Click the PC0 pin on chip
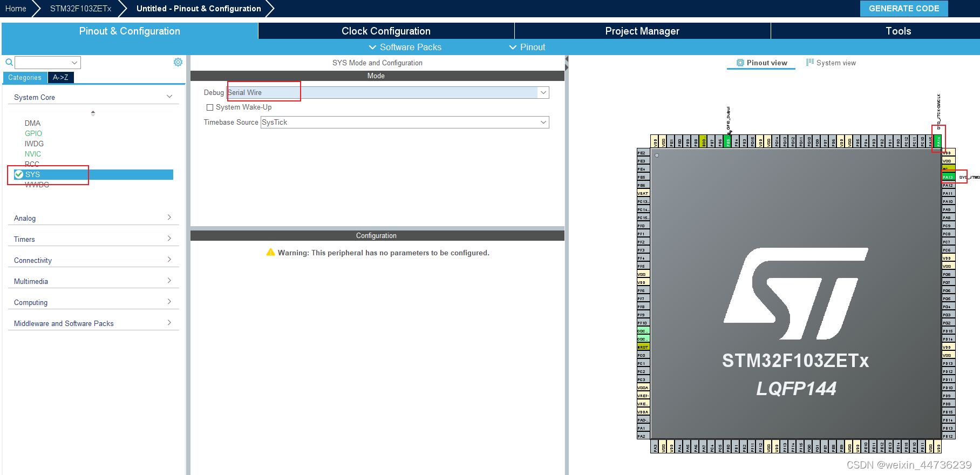Viewport: 980px width, 475px height. click(x=643, y=355)
